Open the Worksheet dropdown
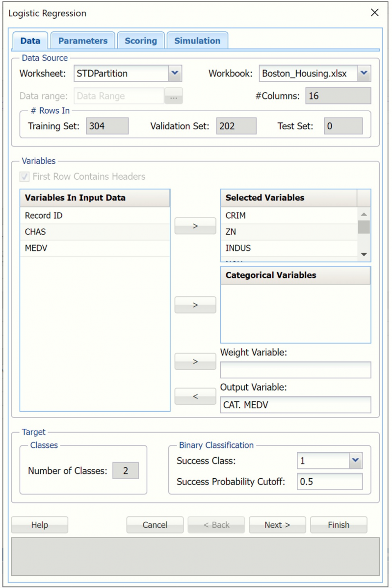The width and height of the screenshot is (392, 588). 175,73
